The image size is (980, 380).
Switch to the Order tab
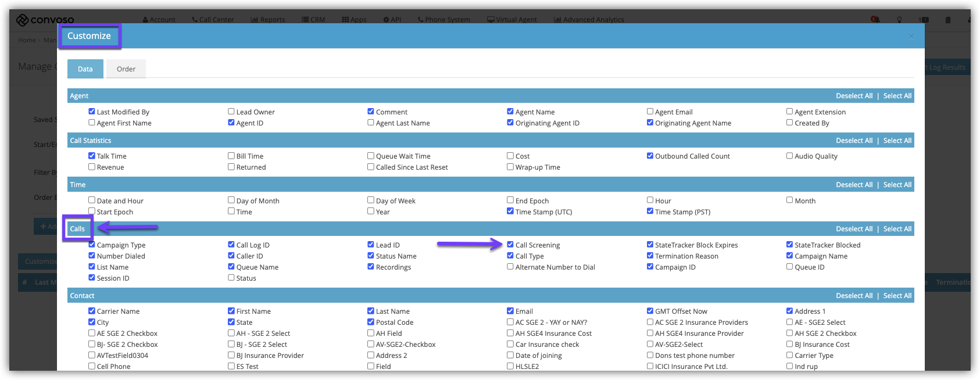tap(126, 69)
